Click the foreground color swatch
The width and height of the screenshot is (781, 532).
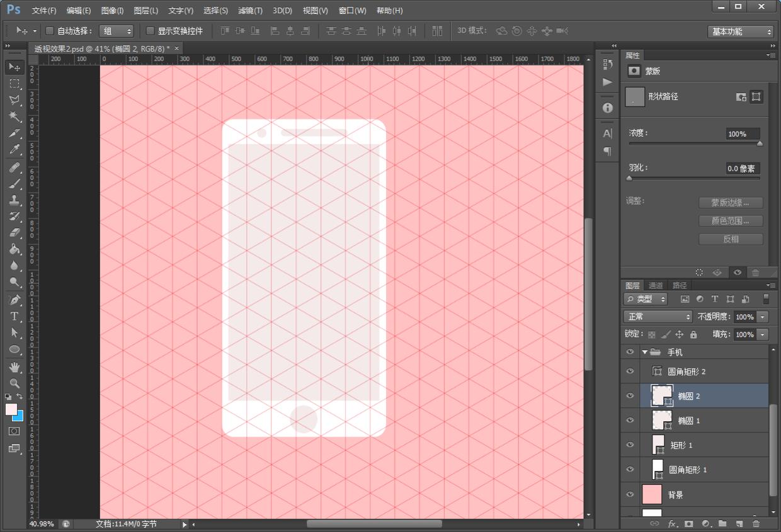coord(11,409)
